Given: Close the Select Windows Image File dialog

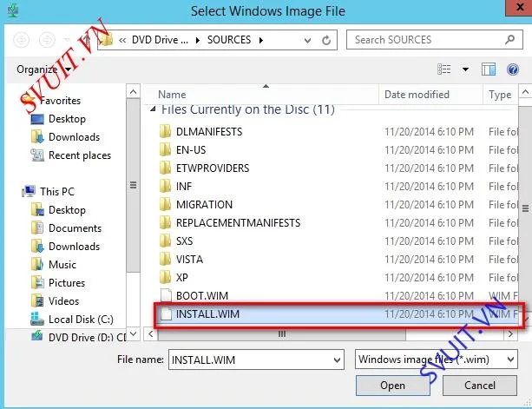Looking at the screenshot, I should coord(519,8).
